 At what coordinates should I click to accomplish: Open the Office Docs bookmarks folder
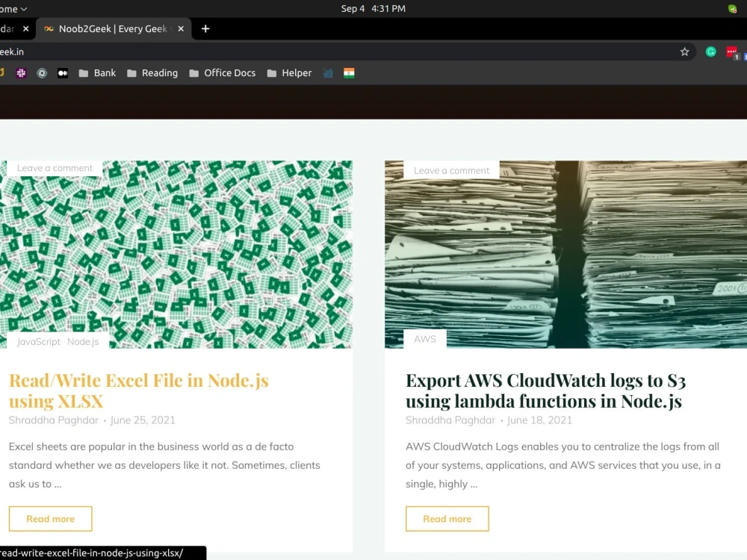[x=222, y=73]
